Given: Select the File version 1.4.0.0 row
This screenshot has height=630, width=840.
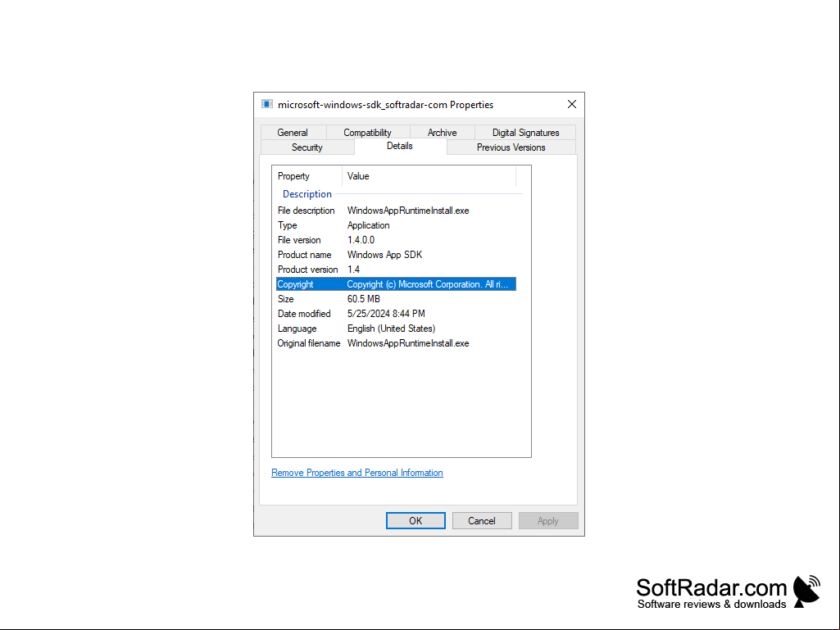Looking at the screenshot, I should 396,240.
